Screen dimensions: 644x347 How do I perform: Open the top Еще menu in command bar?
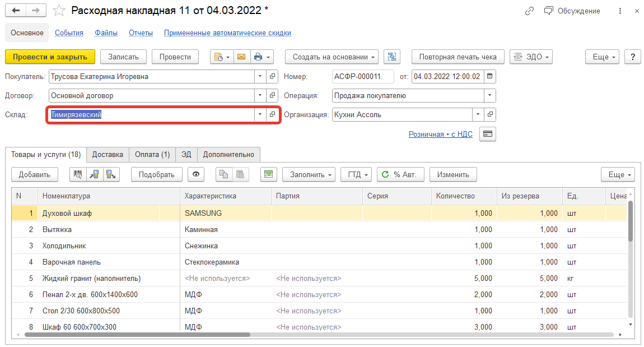pos(602,57)
